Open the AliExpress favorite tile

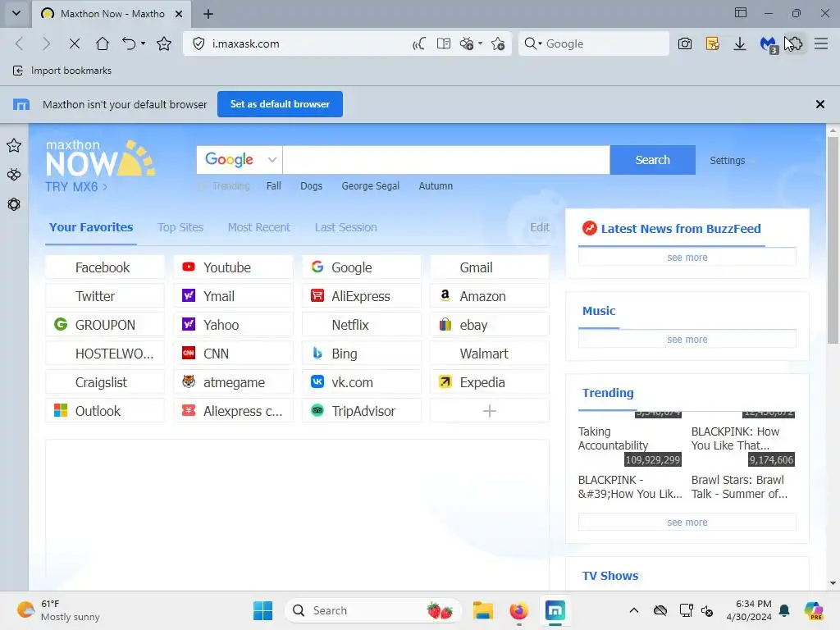(x=362, y=295)
